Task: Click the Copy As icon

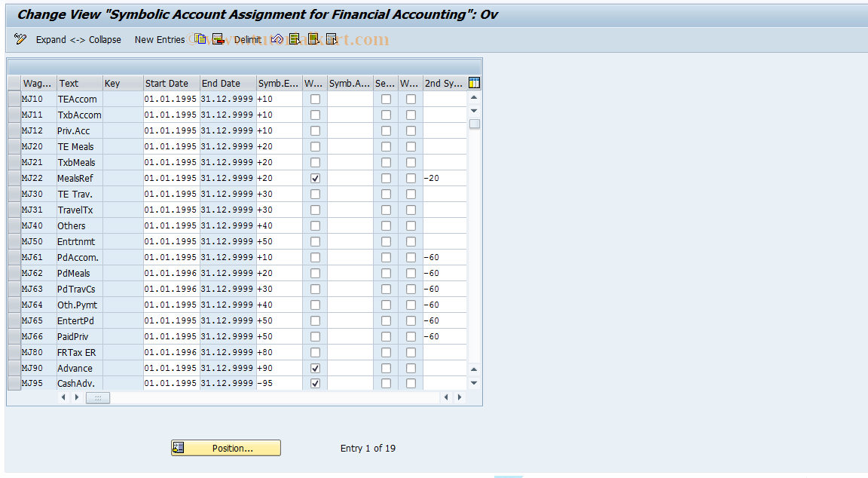Action: pos(200,38)
